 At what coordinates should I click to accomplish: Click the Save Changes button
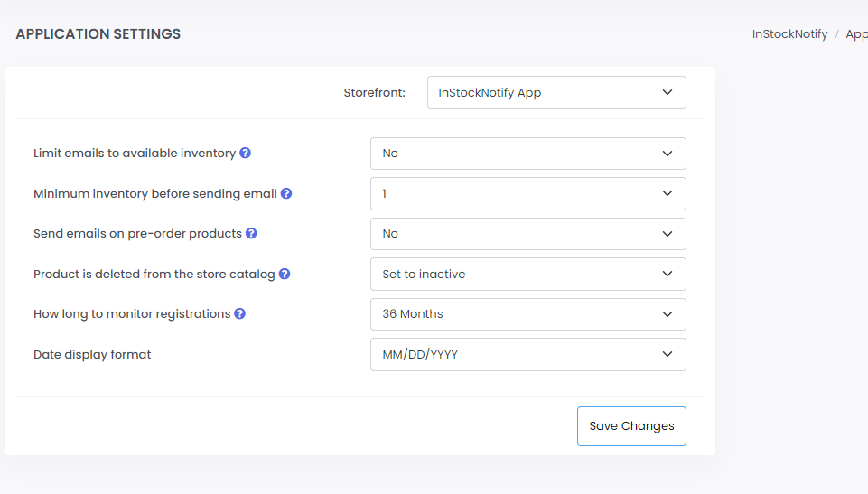pyautogui.click(x=631, y=426)
